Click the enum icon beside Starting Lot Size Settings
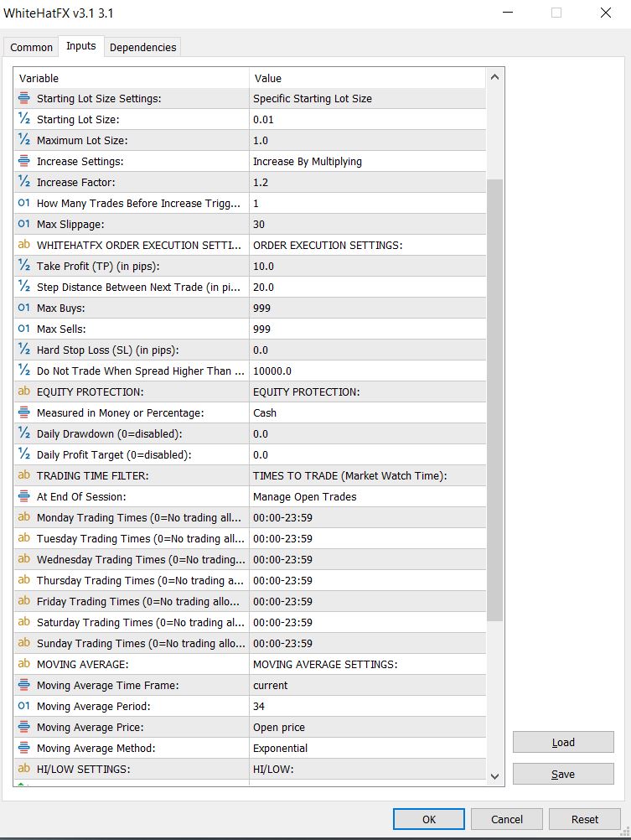This screenshot has height=840, width=631. coord(24,98)
